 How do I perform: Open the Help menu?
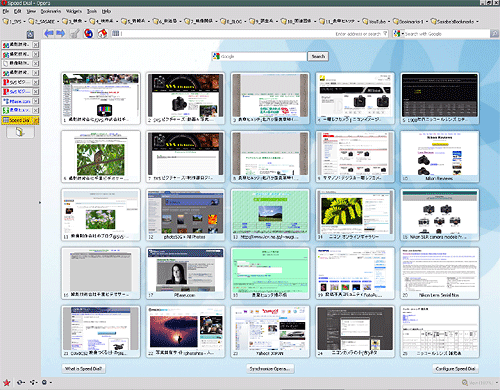(x=106, y=11)
